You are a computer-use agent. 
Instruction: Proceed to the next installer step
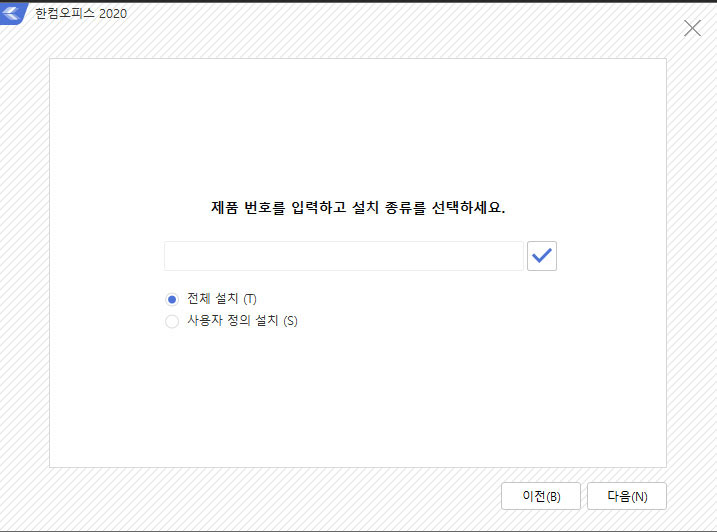point(626,496)
